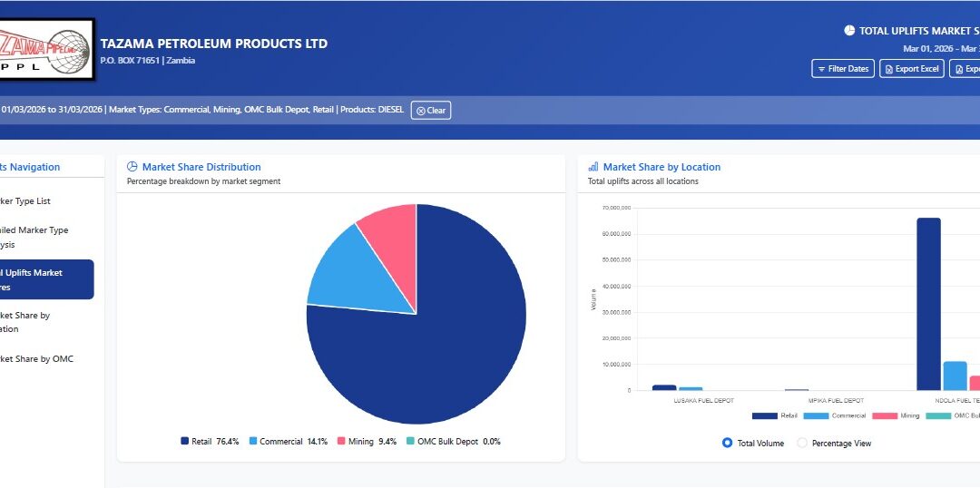
Task: Click the bar chart icon beside Market Share by Location
Action: pyautogui.click(x=593, y=167)
